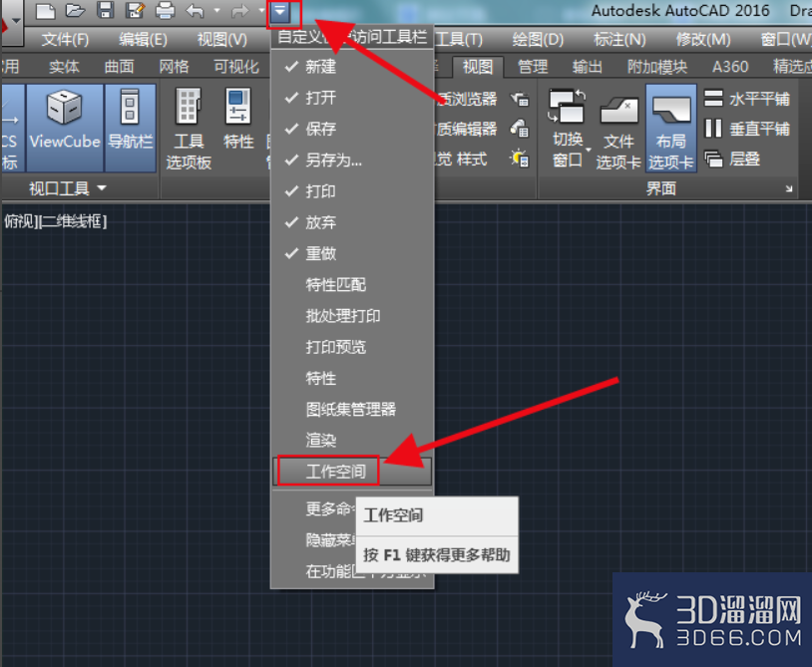812x667 pixels.
Task: Enable 图纸集管理器 in the customize menu
Action: click(x=352, y=410)
